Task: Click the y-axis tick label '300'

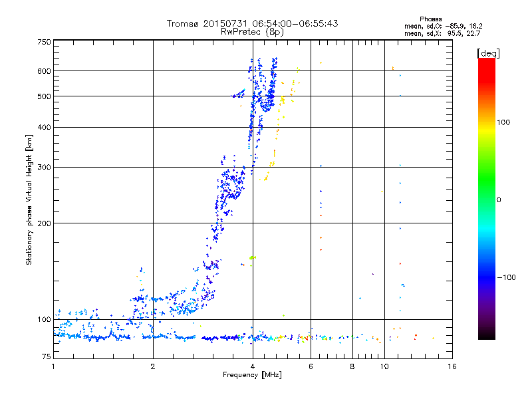Action: click(x=44, y=168)
